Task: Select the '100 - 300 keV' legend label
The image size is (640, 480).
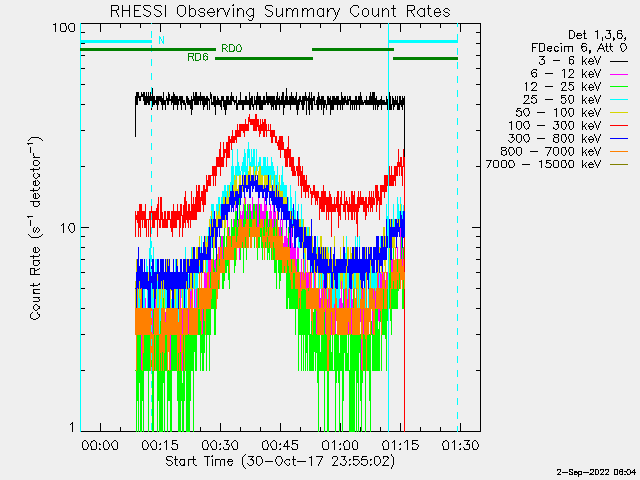Action: click(x=555, y=126)
